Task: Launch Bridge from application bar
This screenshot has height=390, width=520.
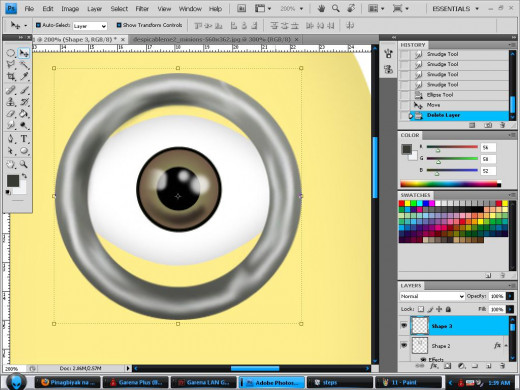Action: (x=242, y=9)
